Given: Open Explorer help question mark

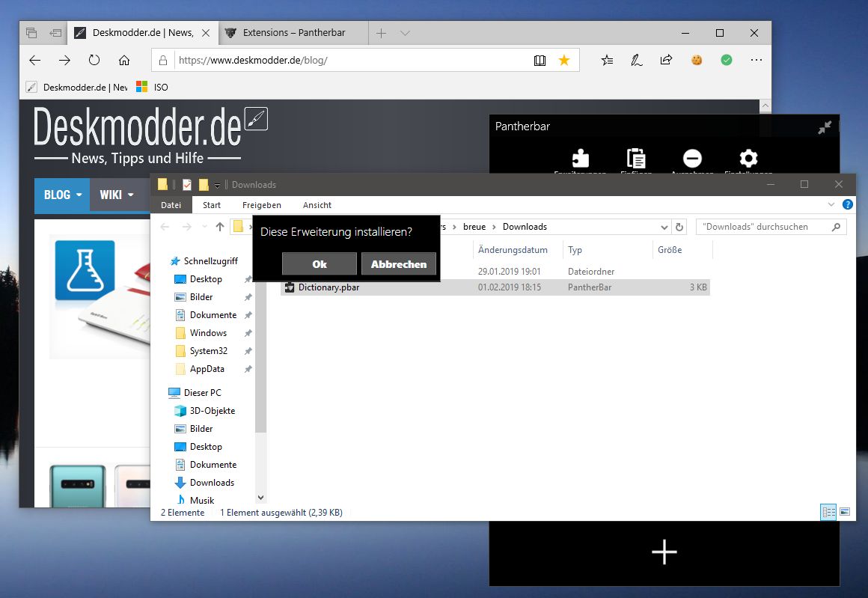Looking at the screenshot, I should [847, 204].
